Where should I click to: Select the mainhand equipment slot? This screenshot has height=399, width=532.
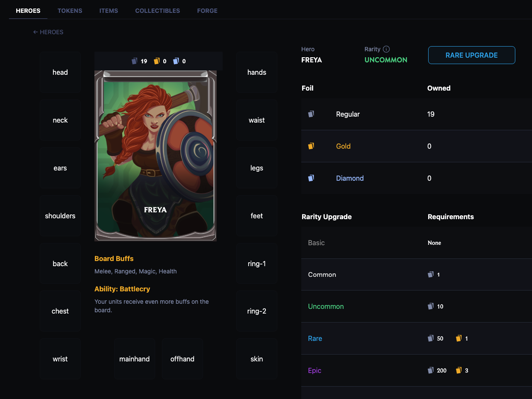pyautogui.click(x=135, y=359)
